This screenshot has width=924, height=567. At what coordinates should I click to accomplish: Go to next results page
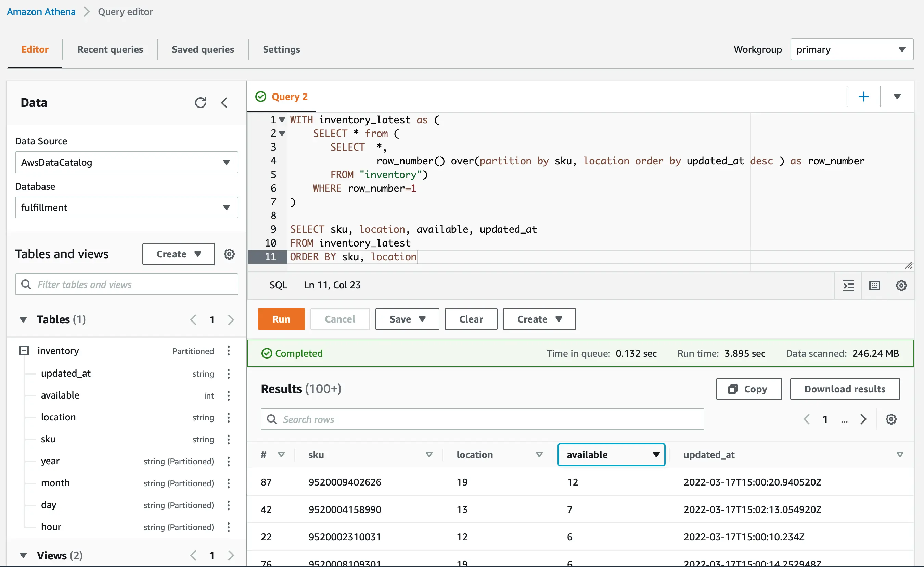(863, 419)
